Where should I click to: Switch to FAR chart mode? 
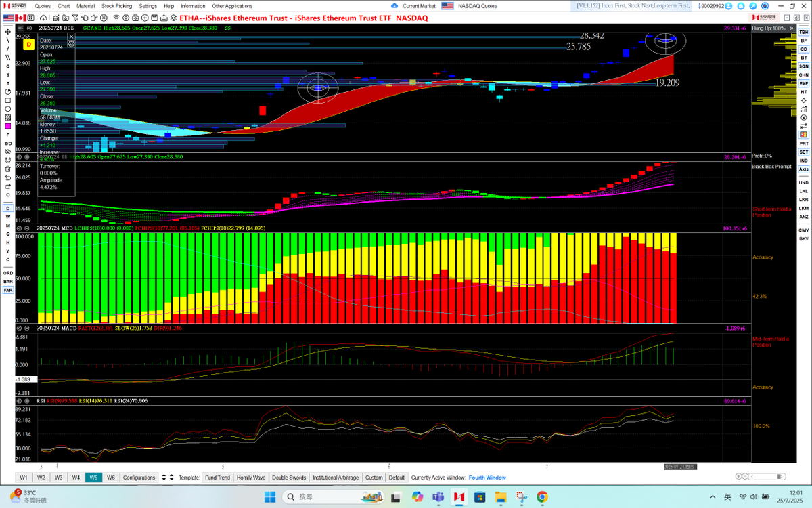pyautogui.click(x=8, y=290)
